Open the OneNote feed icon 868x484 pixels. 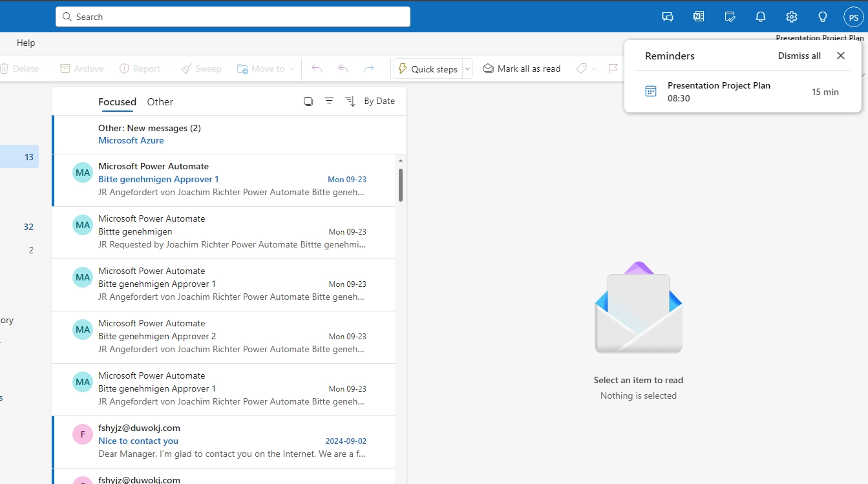(699, 17)
